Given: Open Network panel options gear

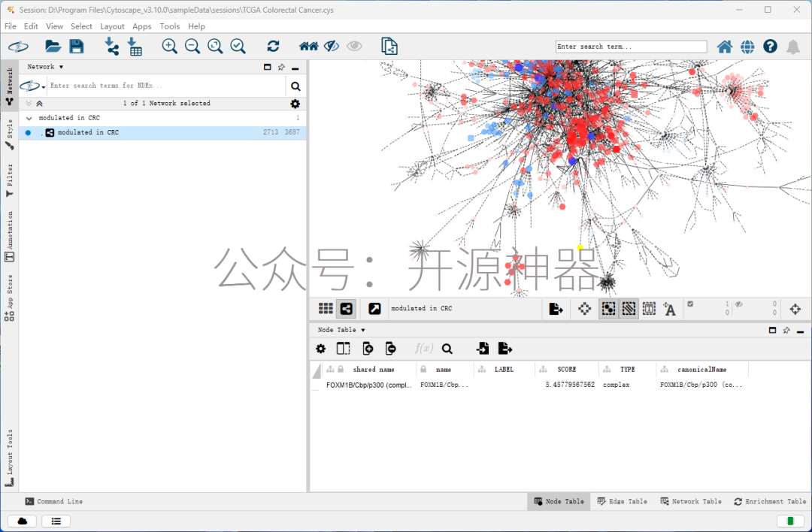Looking at the screenshot, I should (295, 104).
